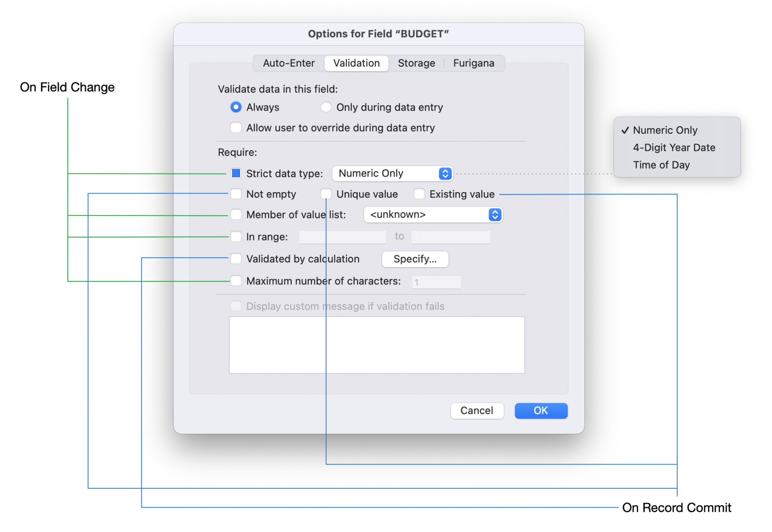Uncheck the 'Strict data type' checkbox
This screenshot has width=772, height=532.
[236, 173]
